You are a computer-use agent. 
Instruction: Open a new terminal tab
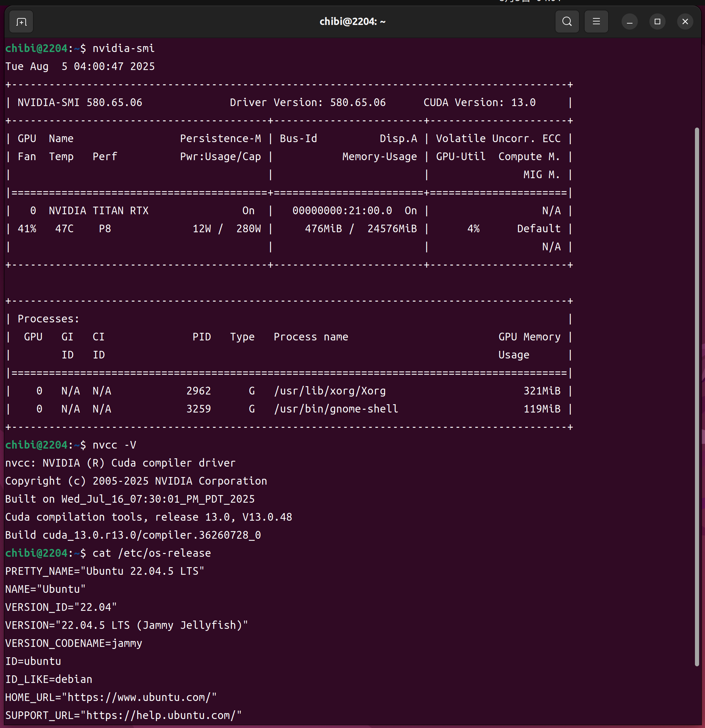pyautogui.click(x=21, y=22)
